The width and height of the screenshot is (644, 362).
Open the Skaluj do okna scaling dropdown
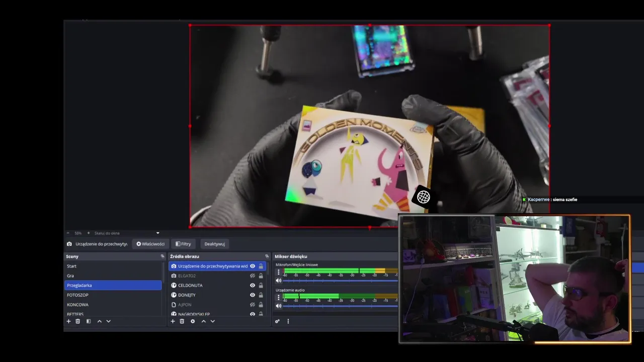(x=127, y=233)
